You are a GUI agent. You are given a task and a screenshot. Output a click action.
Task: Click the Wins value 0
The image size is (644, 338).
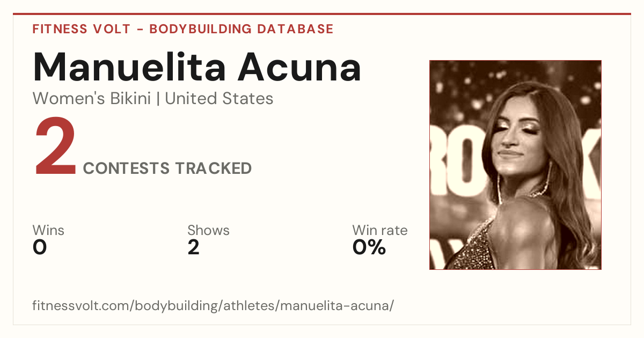40,247
